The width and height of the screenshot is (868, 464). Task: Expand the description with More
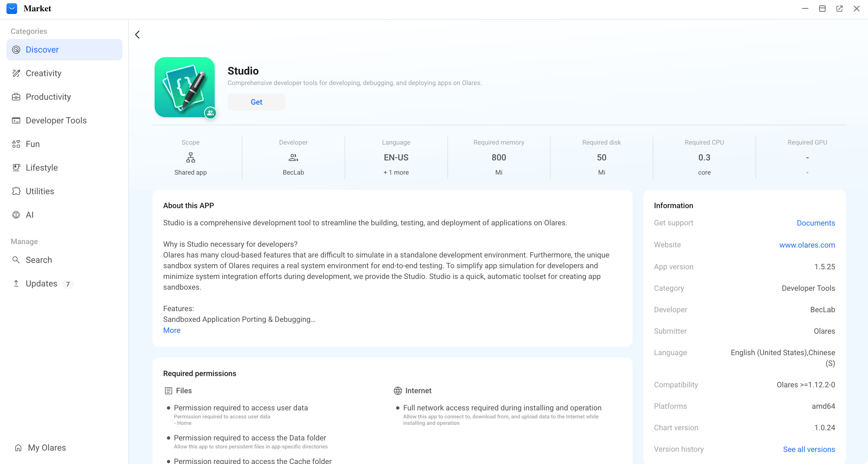coord(172,330)
